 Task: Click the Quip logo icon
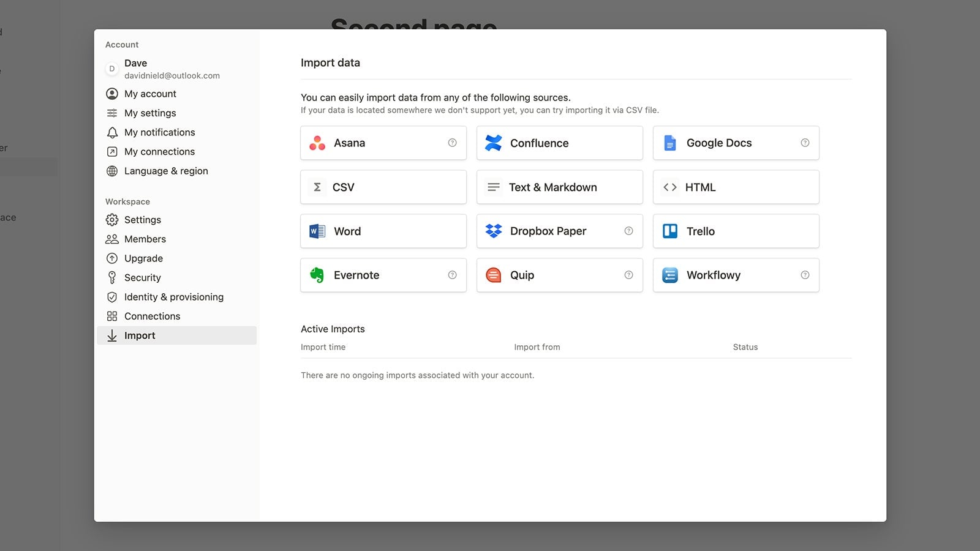click(494, 275)
